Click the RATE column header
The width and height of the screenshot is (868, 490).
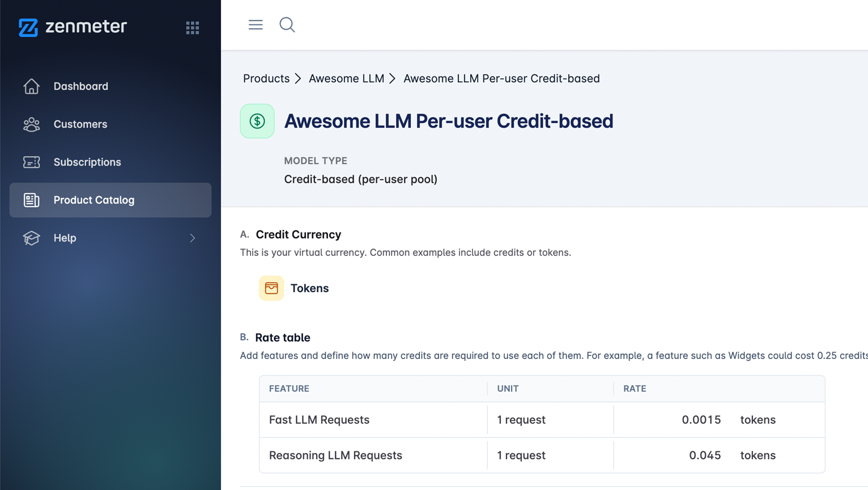click(635, 389)
